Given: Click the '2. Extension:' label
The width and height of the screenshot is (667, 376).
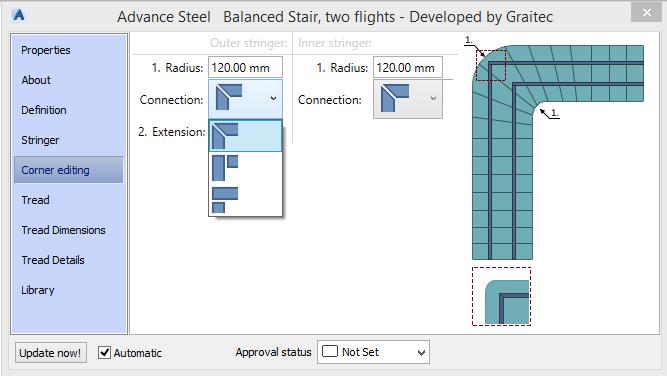Looking at the screenshot, I should coord(171,132).
